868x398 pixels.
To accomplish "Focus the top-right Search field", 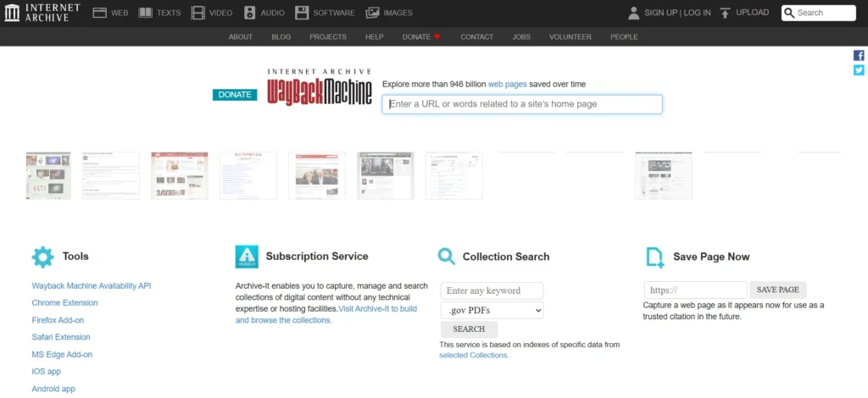I will [x=819, y=13].
